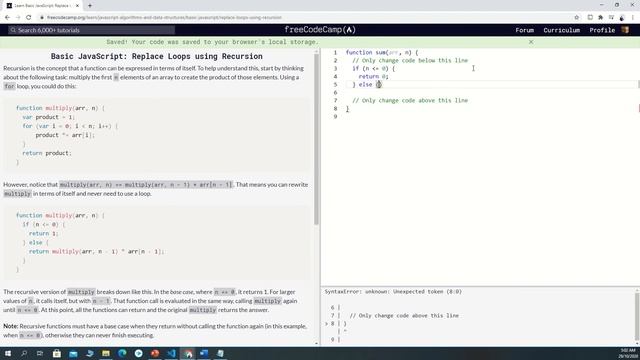The width and height of the screenshot is (640, 360).
Task: Open the rightmost app icon on the taskbar
Action: coord(220,353)
